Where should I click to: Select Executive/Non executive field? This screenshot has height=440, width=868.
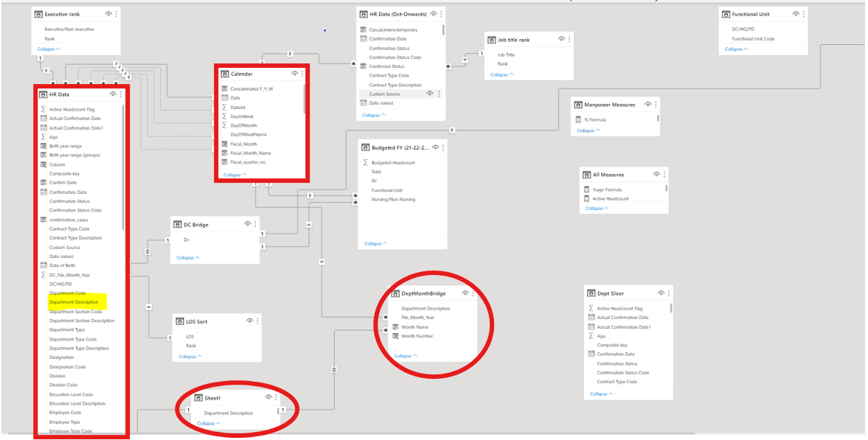pyautogui.click(x=69, y=29)
